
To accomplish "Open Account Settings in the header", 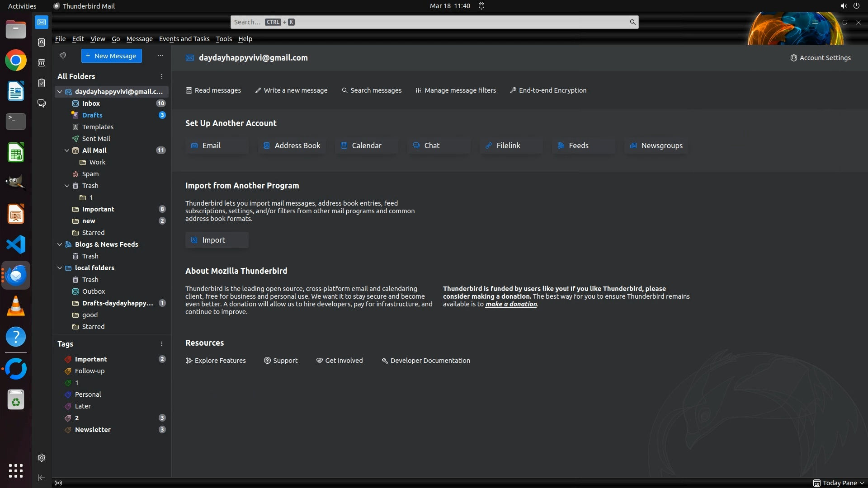I will [820, 58].
